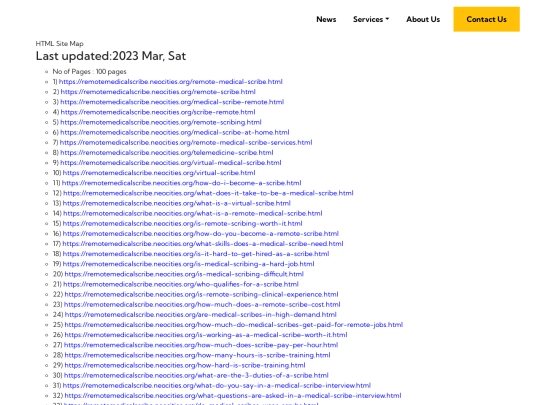Image resolution: width=540 pixels, height=405 pixels.
Task: Open link 16 how-do-you-become-a-remote-scribe.html
Action: click(201, 233)
